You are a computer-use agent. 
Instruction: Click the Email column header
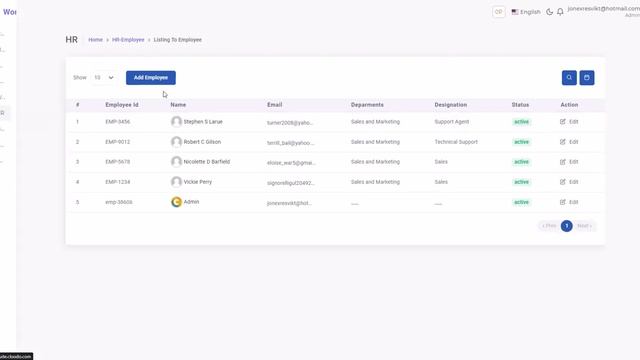(275, 105)
